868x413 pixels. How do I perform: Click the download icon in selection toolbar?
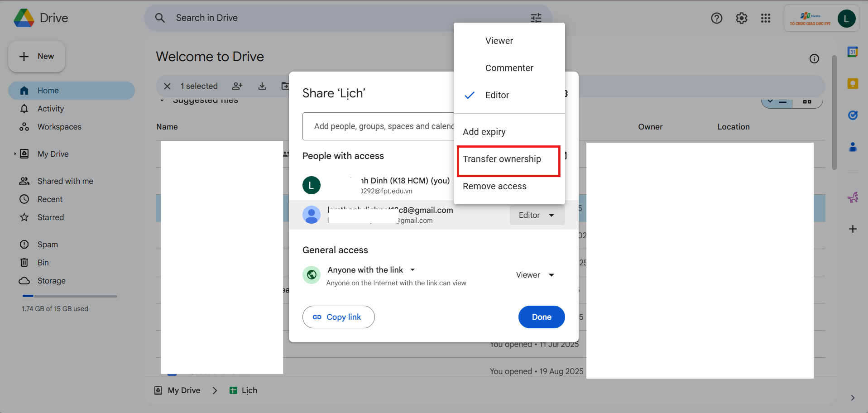[262, 86]
